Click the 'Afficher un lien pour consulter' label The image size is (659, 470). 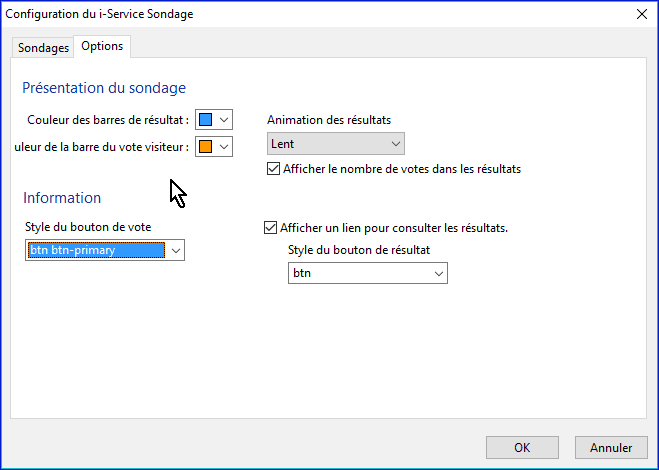click(394, 228)
